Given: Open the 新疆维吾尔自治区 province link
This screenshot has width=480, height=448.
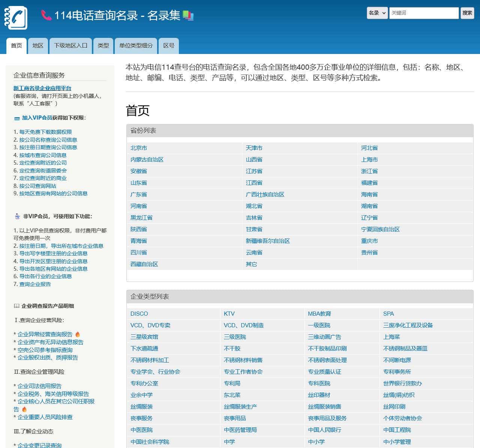Looking at the screenshot, I should (268, 241).
